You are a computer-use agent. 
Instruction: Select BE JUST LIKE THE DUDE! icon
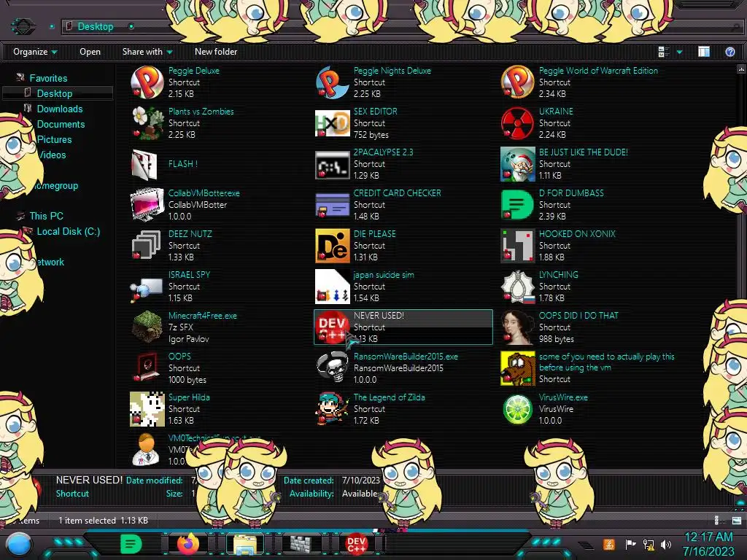517,164
